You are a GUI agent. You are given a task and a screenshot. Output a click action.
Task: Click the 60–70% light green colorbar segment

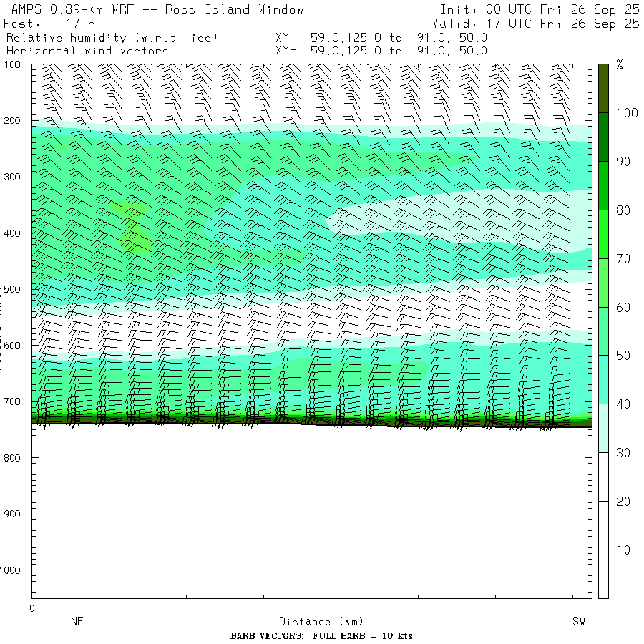click(603, 283)
